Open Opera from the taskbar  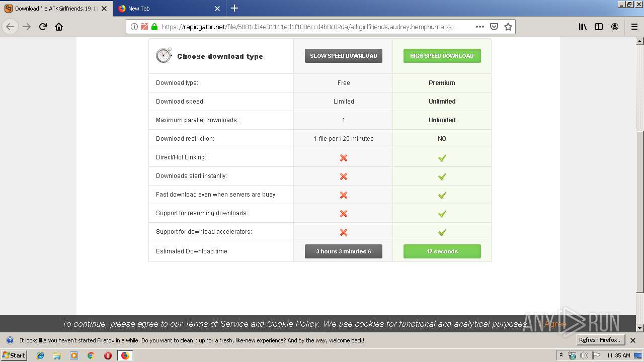click(x=108, y=355)
